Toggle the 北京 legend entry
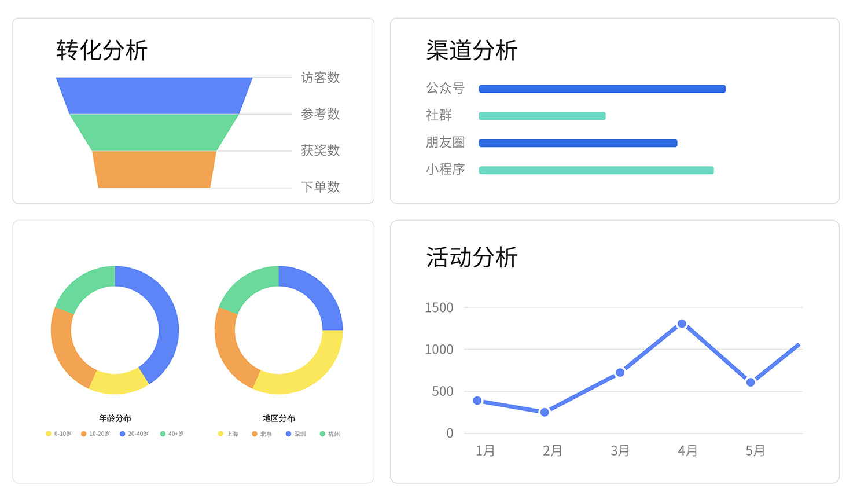The image size is (868, 503). pos(262,434)
